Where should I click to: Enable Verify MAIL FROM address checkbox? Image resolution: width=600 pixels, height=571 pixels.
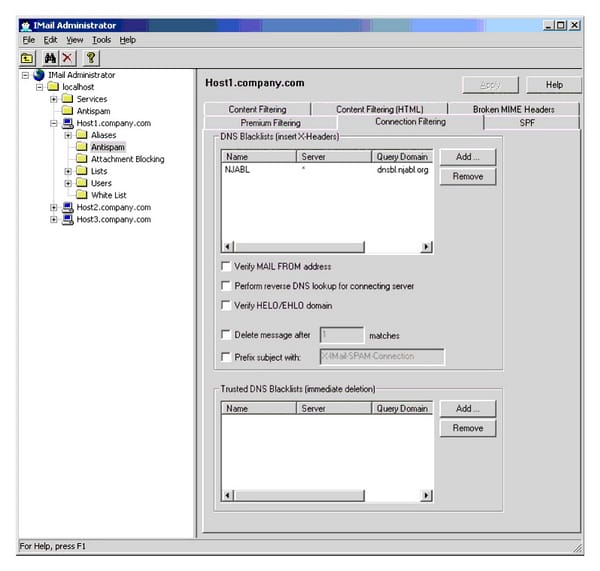pos(226,266)
